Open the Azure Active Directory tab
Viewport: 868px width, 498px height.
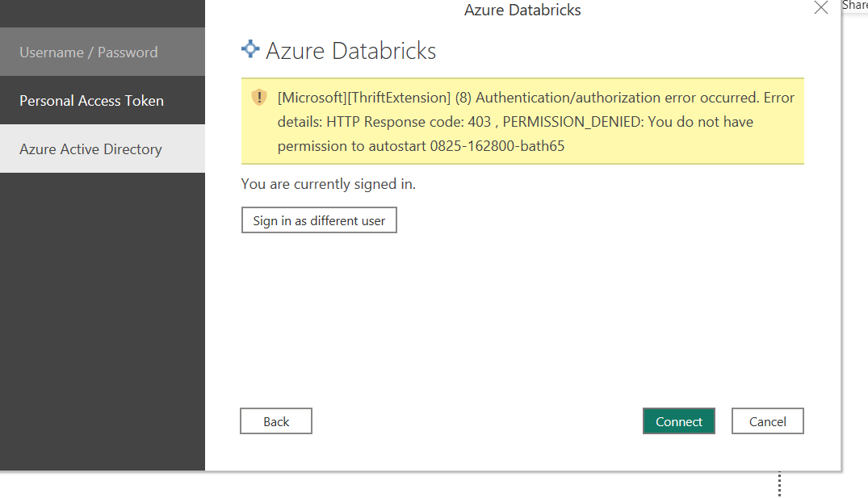(x=103, y=149)
